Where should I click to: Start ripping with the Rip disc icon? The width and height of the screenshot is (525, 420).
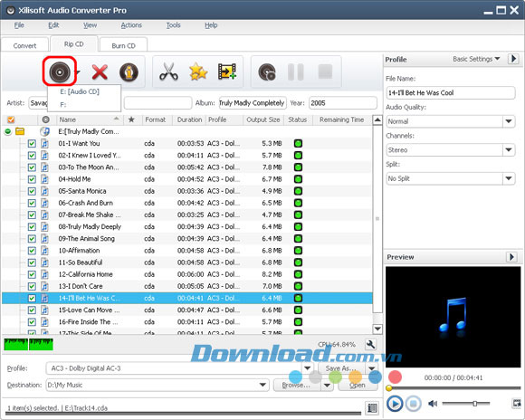[x=267, y=72]
